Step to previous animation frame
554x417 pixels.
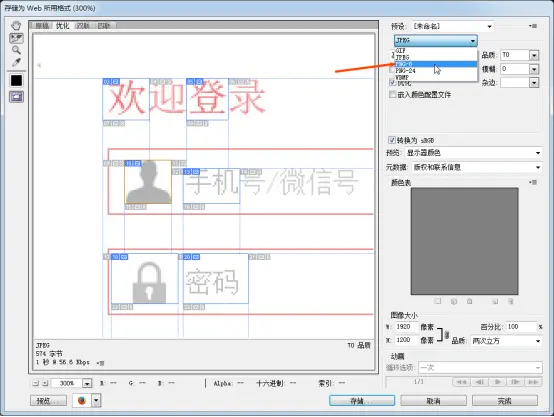tap(479, 382)
